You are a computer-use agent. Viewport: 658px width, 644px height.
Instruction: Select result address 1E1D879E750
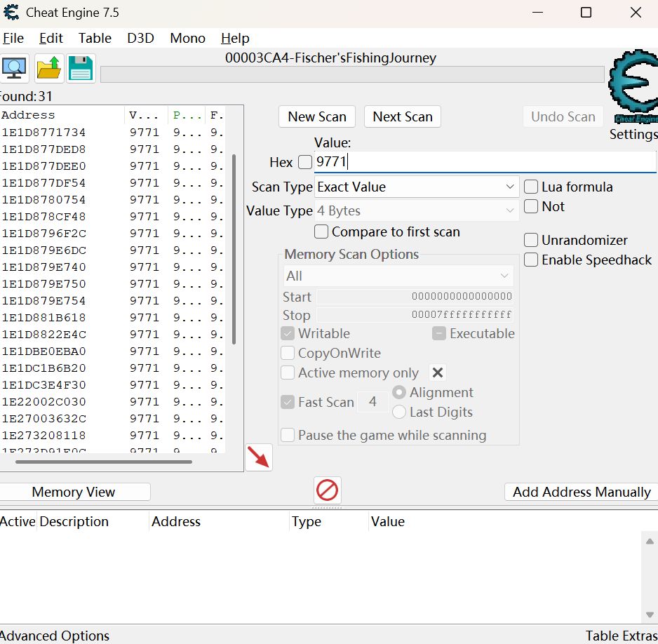tap(113, 284)
